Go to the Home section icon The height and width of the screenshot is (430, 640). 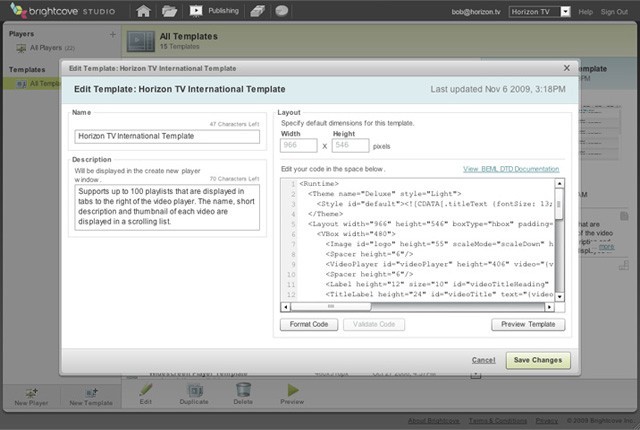pyautogui.click(x=143, y=11)
